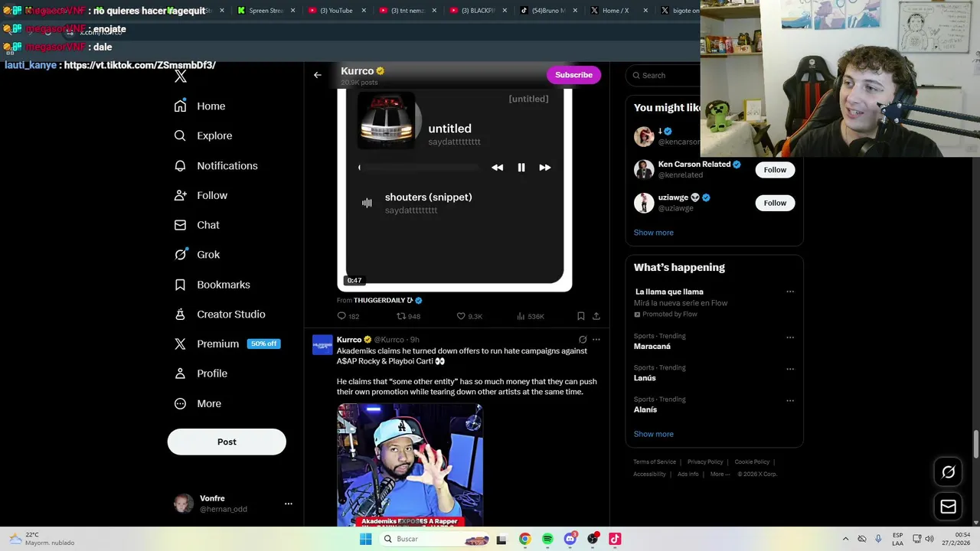The image size is (980, 551).
Task: Switch to the Spreen Stream Kick tab
Action: 265,11
